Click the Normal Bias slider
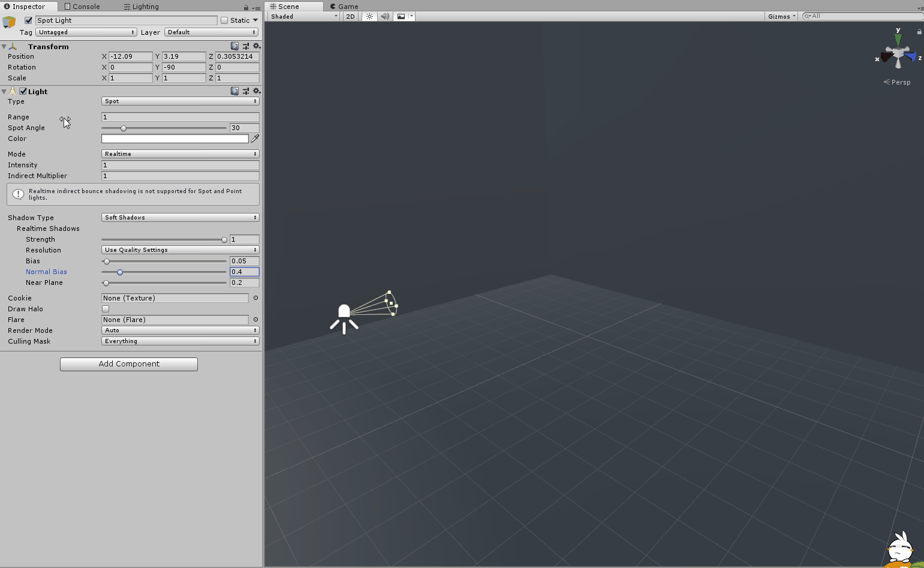The width and height of the screenshot is (924, 568). coord(164,272)
